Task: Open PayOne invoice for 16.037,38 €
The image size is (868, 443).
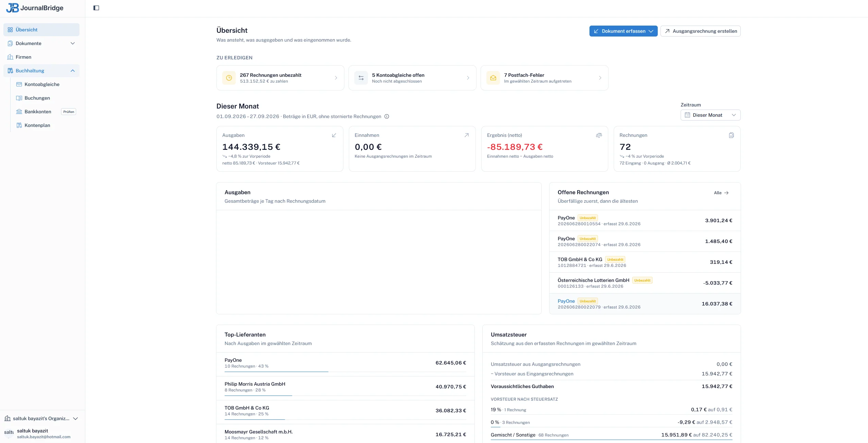Action: (x=645, y=304)
